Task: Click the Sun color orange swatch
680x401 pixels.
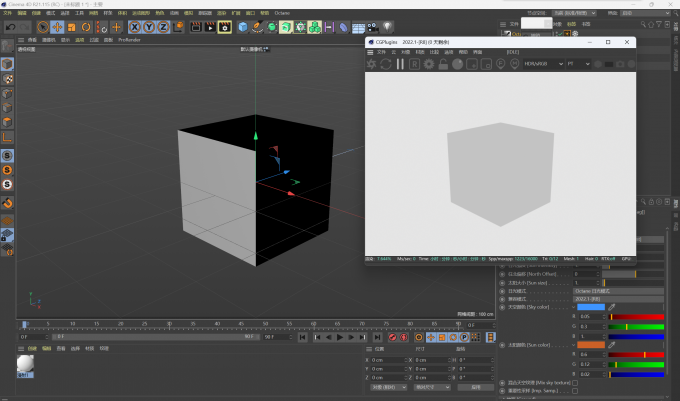Action: tap(591, 345)
